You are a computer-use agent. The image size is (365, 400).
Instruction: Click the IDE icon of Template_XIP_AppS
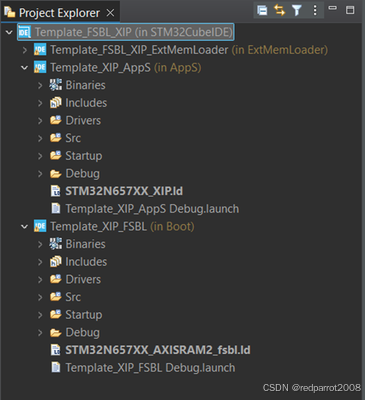(x=40, y=68)
